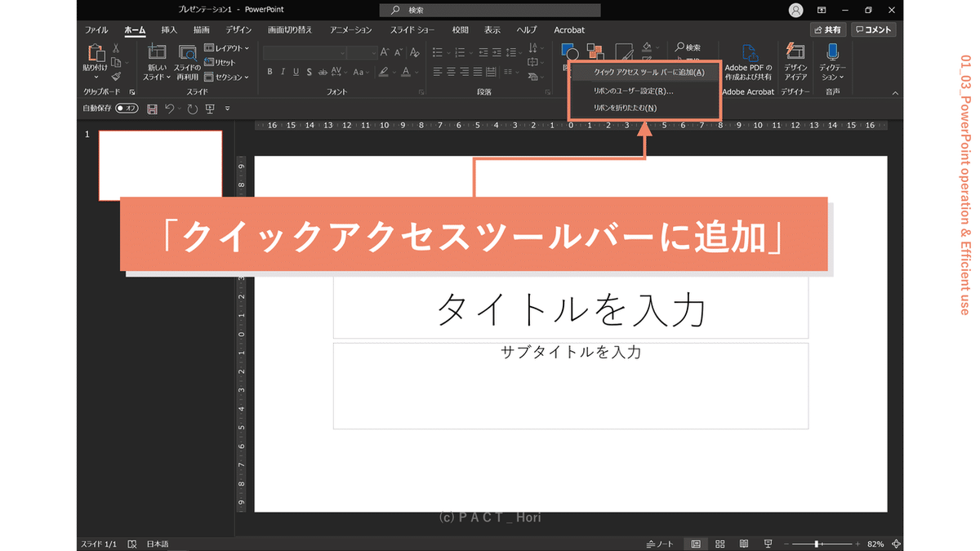The image size is (980, 551).
Task: Switch to the デザイン (Design) tab
Action: tap(238, 30)
